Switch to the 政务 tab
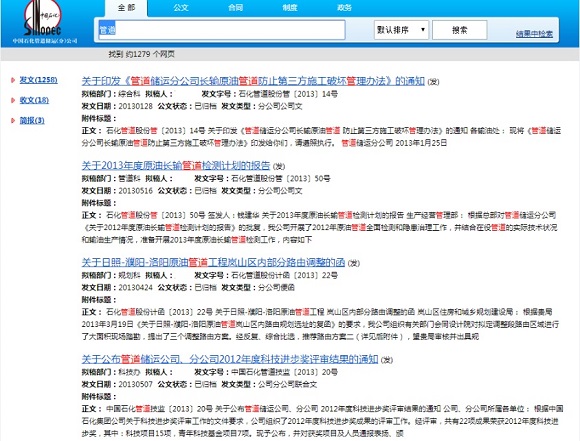Image resolution: width=580 pixels, height=441 pixels. tap(344, 8)
